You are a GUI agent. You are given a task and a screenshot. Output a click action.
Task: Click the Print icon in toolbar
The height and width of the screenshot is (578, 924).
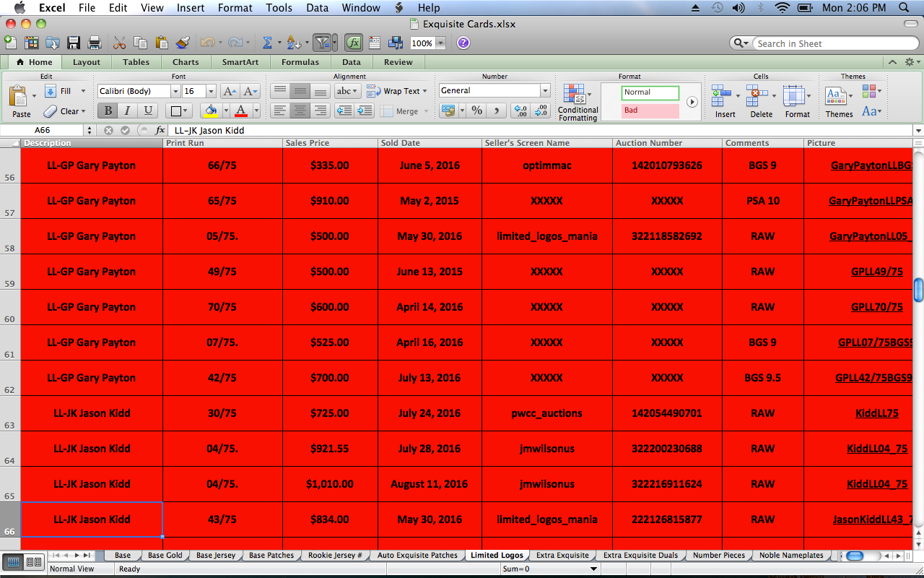(94, 43)
